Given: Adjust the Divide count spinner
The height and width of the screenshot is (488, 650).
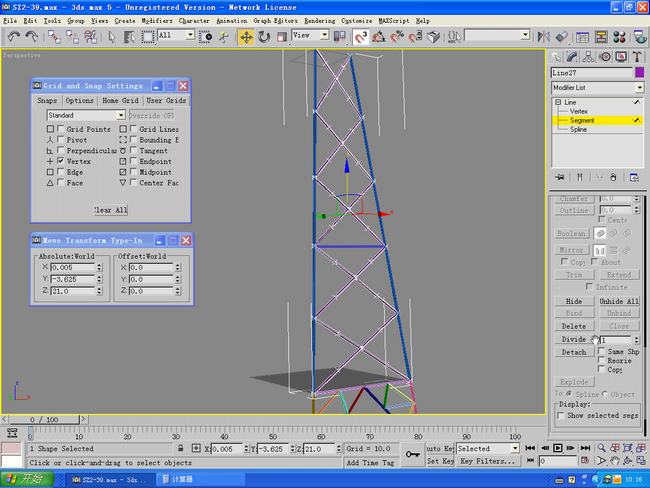Looking at the screenshot, I should pyautogui.click(x=636, y=340).
